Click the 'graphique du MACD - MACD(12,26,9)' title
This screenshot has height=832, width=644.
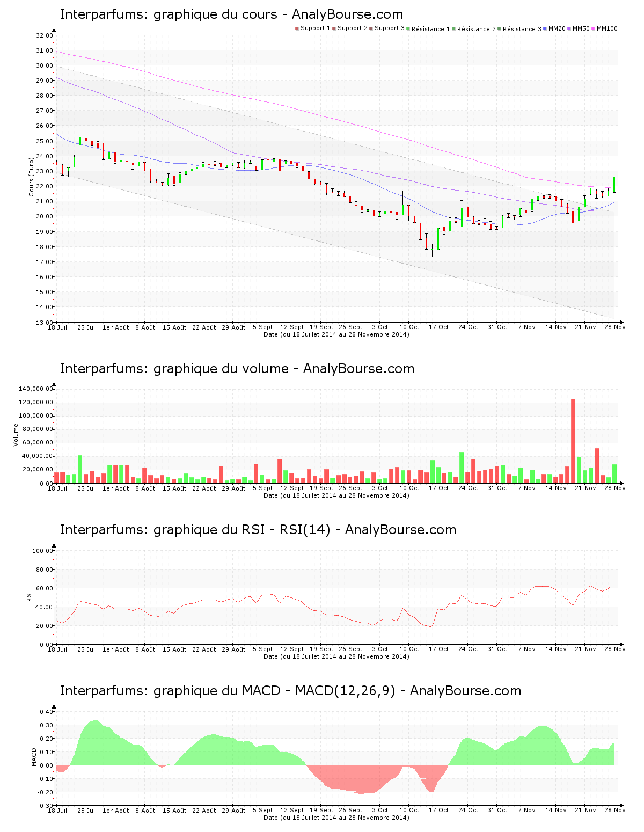tap(274, 691)
